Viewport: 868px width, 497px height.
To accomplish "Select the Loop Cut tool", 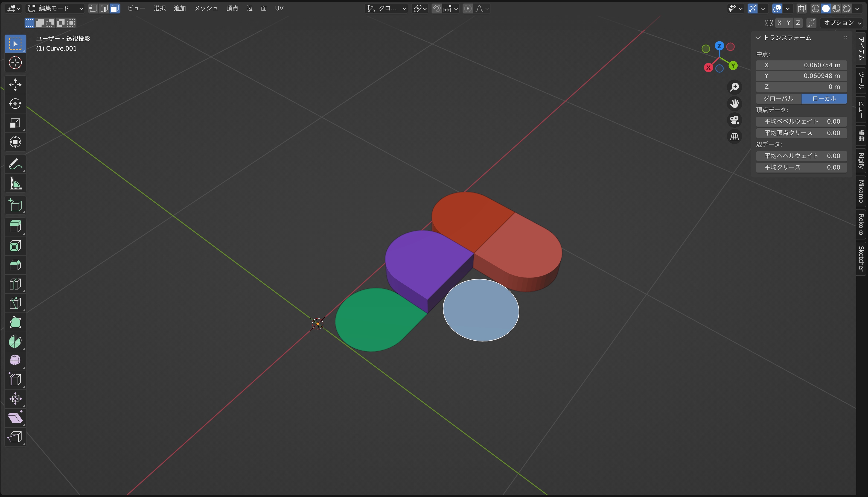I will pos(15,284).
